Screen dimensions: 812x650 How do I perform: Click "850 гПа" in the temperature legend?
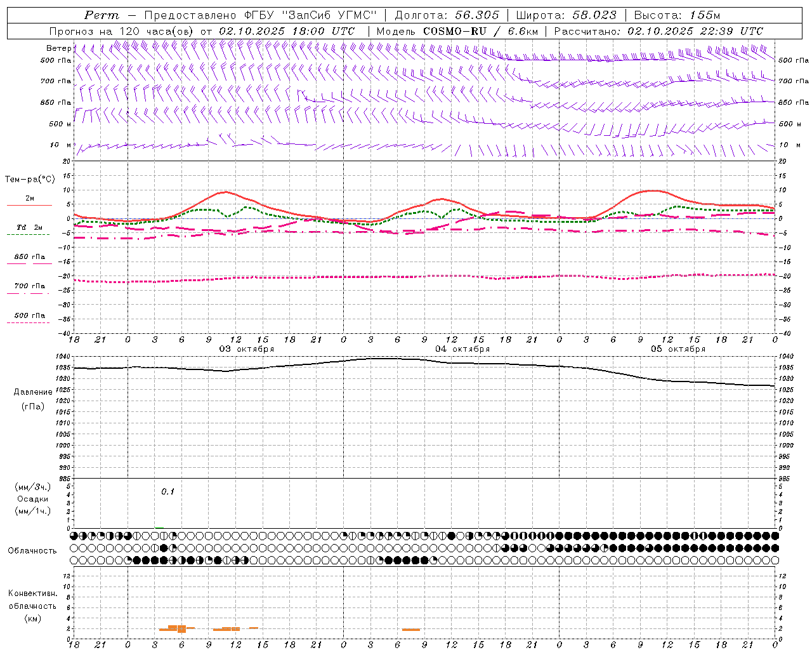pyautogui.click(x=29, y=257)
